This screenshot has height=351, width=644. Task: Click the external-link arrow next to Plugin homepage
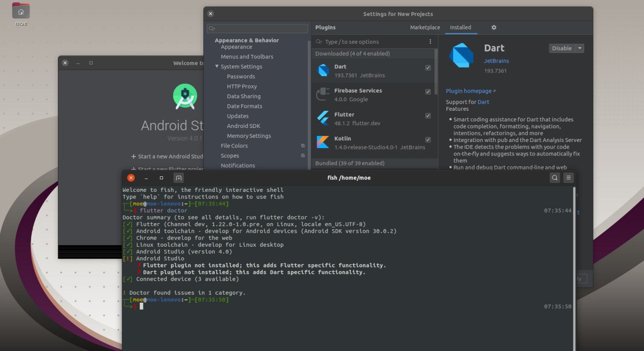pos(494,91)
